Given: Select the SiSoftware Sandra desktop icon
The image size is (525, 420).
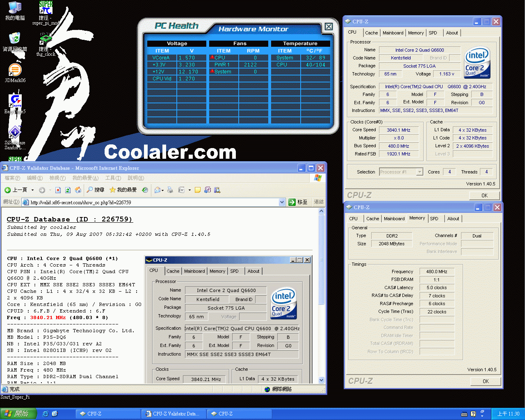Looking at the screenshot, I should [15, 137].
